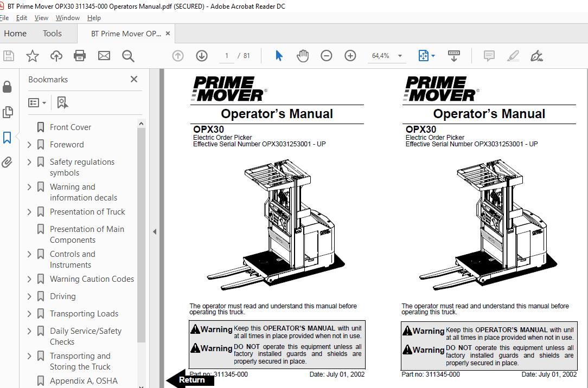Jump to the Foreword bookmark
Screen dimensions: 588x388
[x=67, y=145]
